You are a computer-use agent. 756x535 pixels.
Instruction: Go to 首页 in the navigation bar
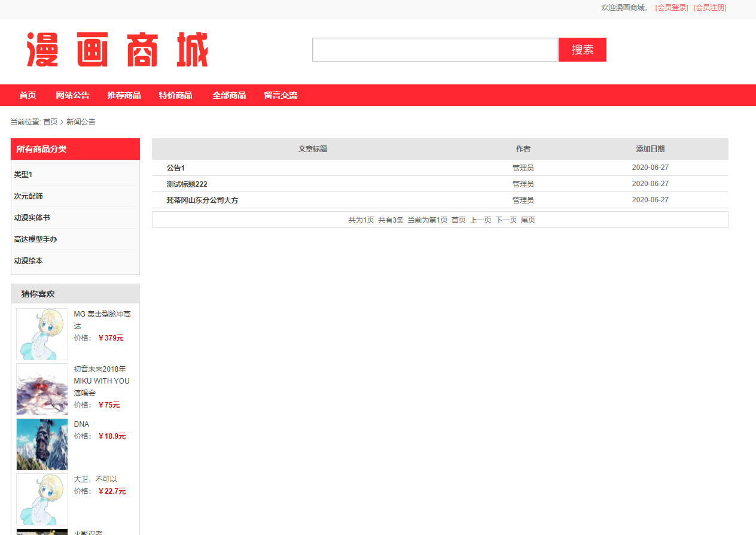28,95
